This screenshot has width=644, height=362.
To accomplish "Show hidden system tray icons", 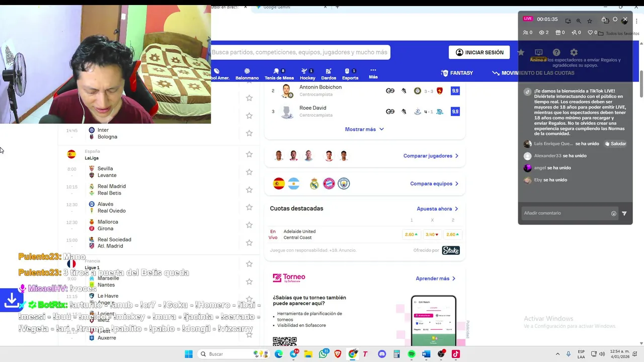I will [559, 354].
